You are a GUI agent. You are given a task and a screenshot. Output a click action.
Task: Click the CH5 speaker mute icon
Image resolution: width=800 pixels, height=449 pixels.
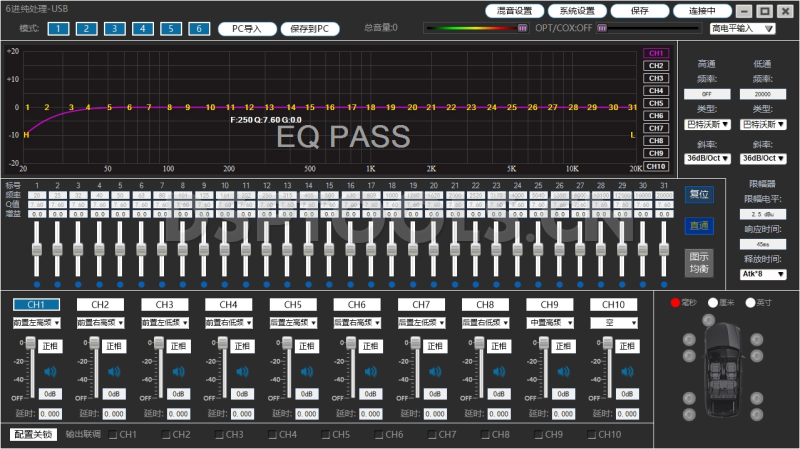click(307, 372)
